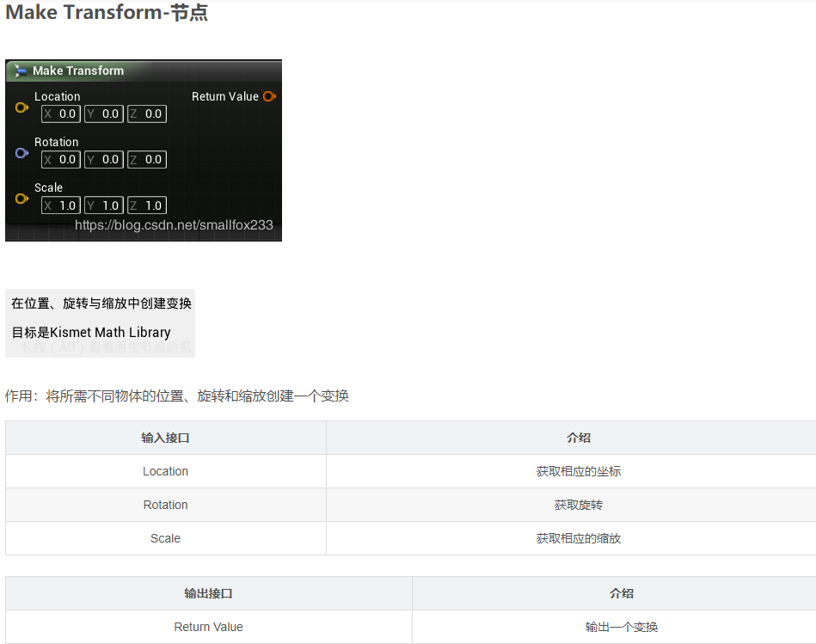Click the 输出接口 table header

coord(208,593)
